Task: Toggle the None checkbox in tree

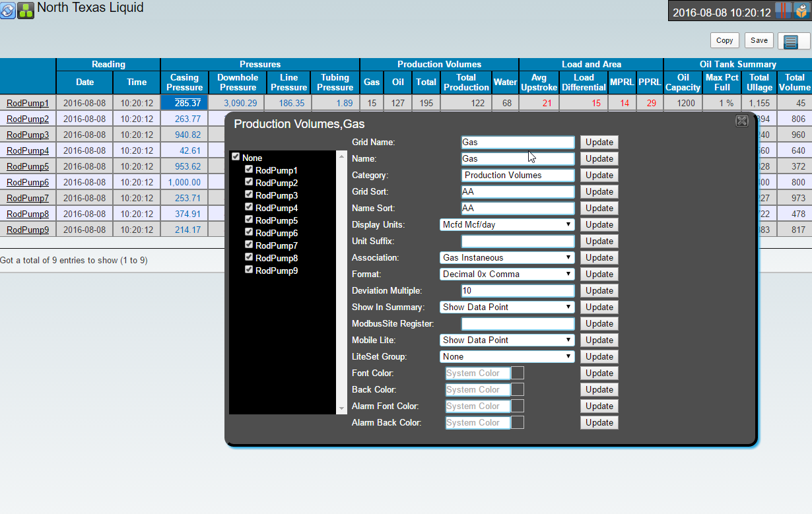Action: (x=236, y=157)
